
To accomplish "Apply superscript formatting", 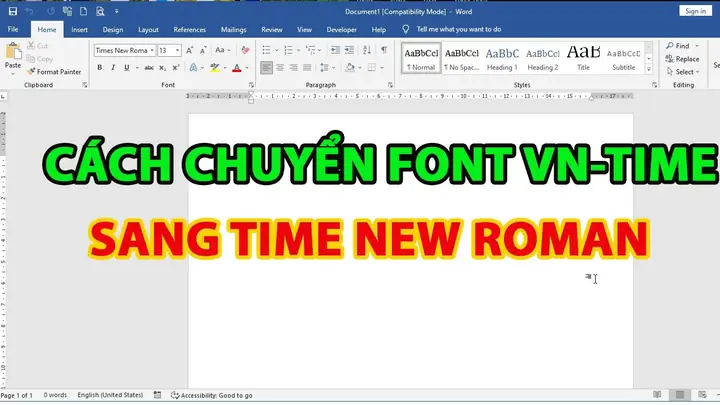I will [175, 68].
